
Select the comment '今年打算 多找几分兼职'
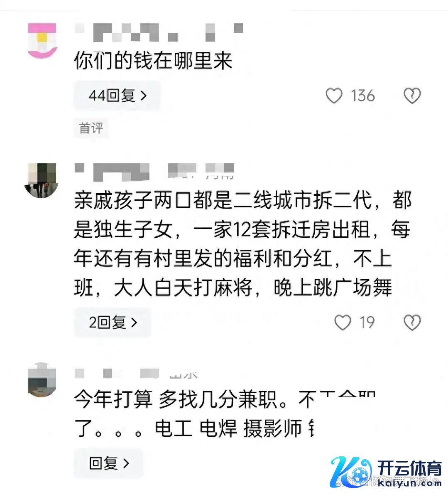225,413
